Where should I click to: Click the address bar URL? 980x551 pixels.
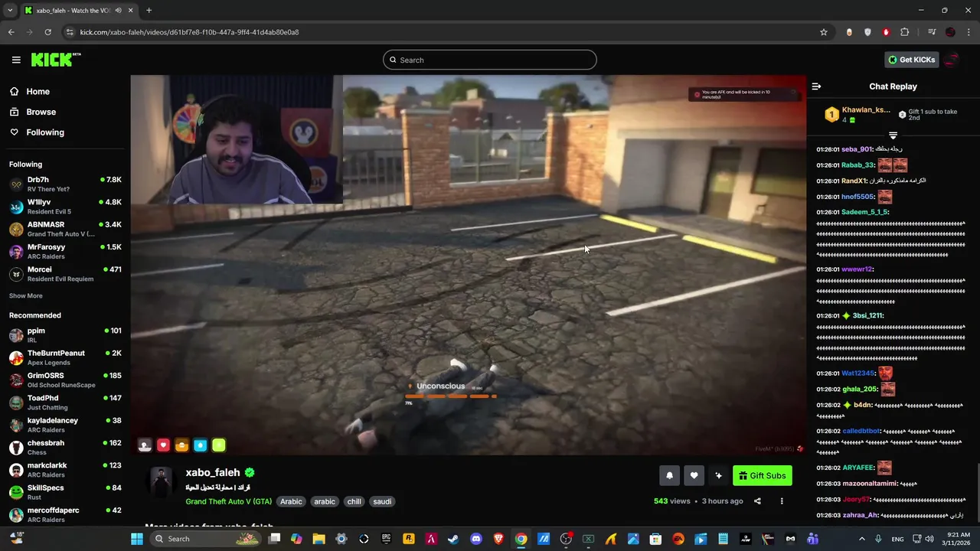(189, 32)
